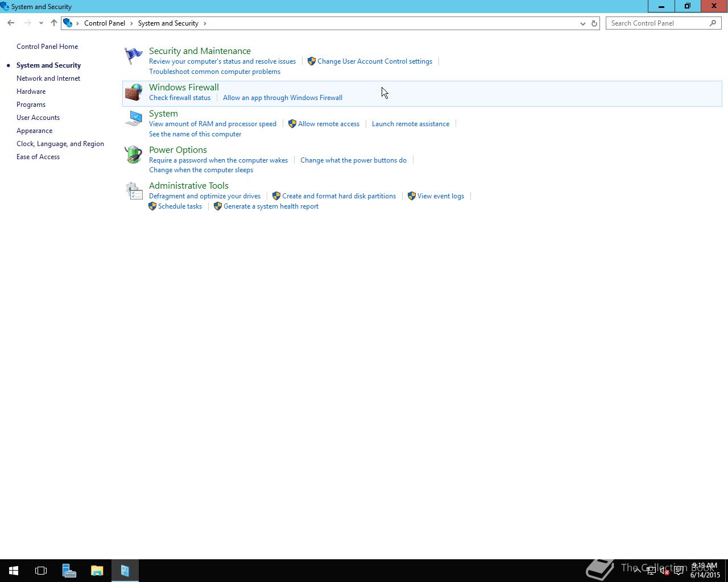Open the Windows Start button
This screenshot has height=582, width=728.
14,571
